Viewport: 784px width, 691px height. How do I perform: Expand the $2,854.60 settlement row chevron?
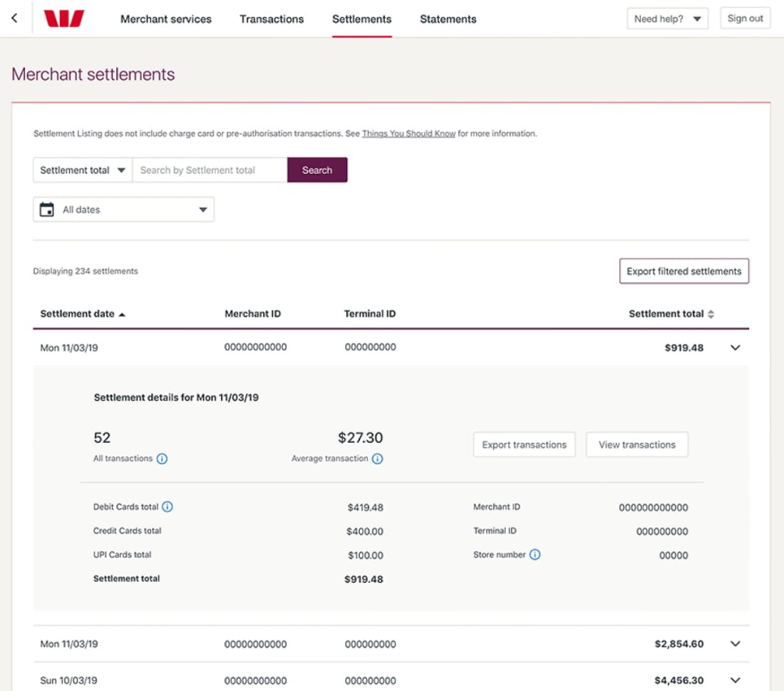[735, 643]
